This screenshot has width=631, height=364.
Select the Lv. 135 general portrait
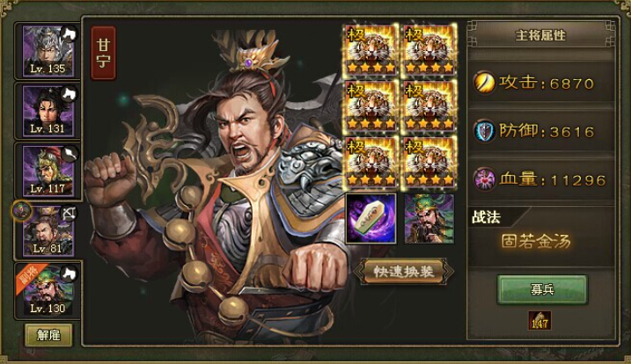48,51
